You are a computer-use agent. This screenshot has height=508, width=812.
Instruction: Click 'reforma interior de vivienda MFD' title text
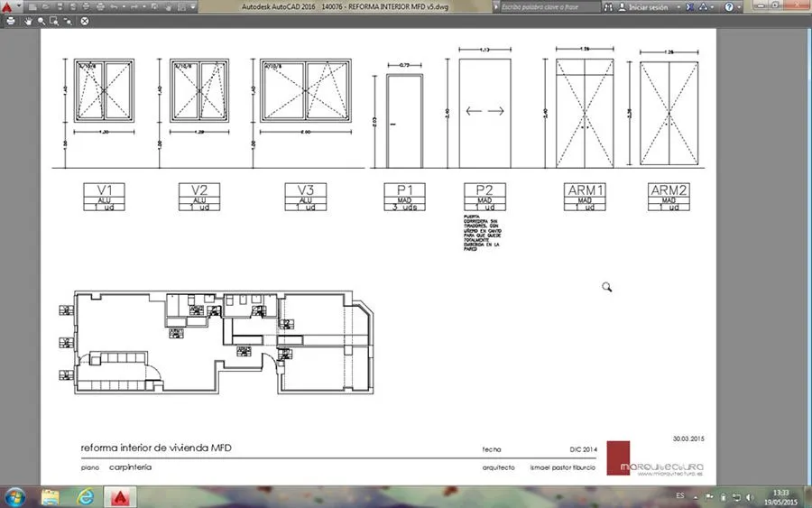point(156,448)
